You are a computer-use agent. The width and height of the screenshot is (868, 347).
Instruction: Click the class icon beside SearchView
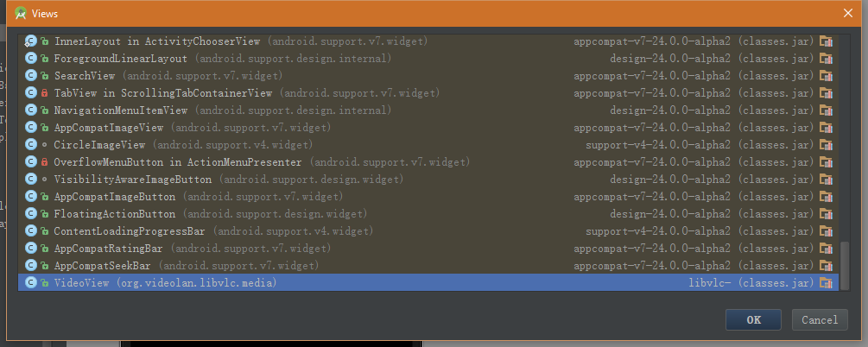[31, 76]
